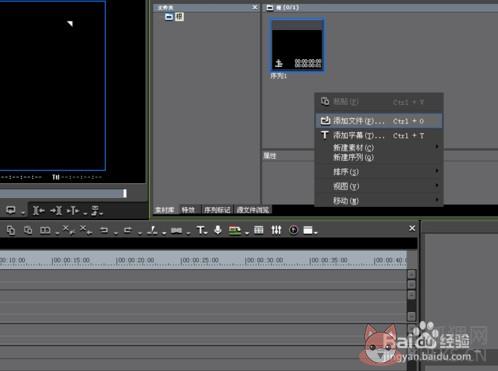Click the folder icon in bin header
The height and width of the screenshot is (371, 498).
pos(270,7)
